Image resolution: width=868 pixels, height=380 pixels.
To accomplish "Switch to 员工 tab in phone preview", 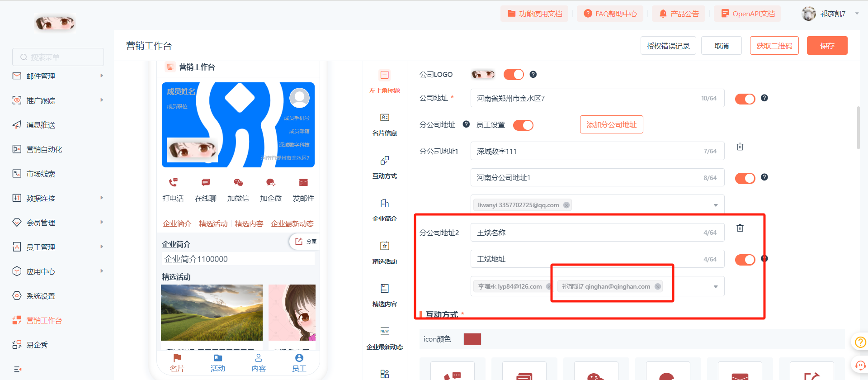I will [x=299, y=363].
